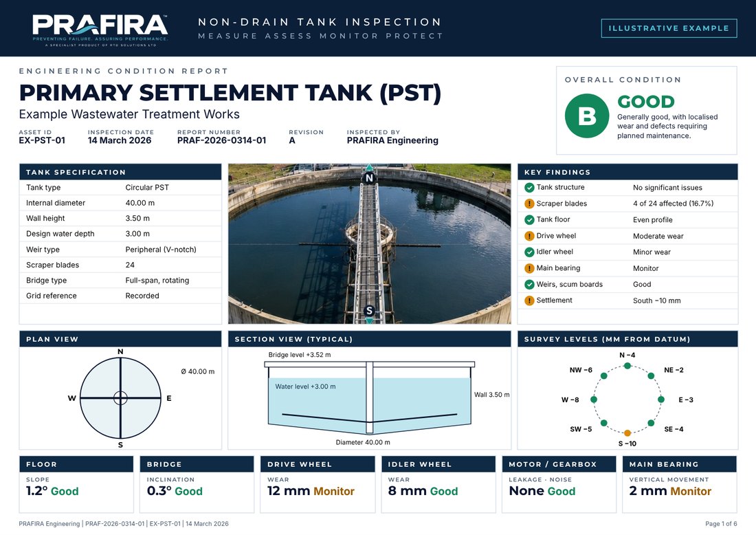This screenshot has width=756, height=535.
Task: Click the SURVEY LEVELS header
Action: 627,338
